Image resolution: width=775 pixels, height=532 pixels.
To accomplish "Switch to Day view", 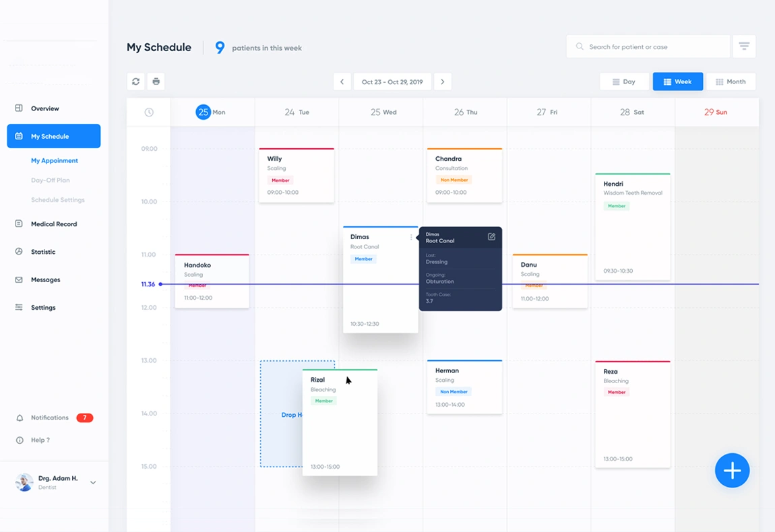I will [x=624, y=81].
